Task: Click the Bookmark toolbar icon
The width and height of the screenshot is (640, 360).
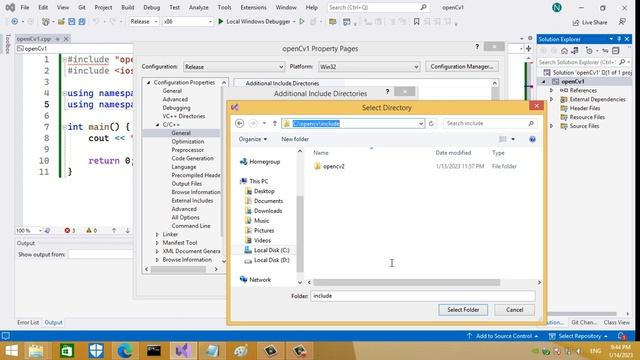Action: click(416, 22)
